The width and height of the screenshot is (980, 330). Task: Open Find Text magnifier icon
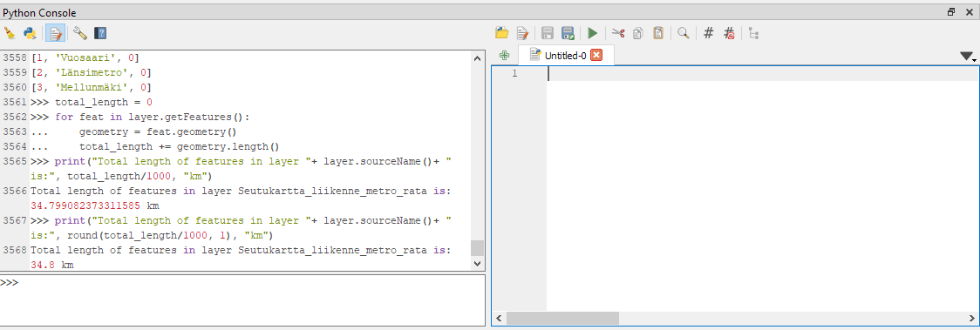pyautogui.click(x=684, y=33)
